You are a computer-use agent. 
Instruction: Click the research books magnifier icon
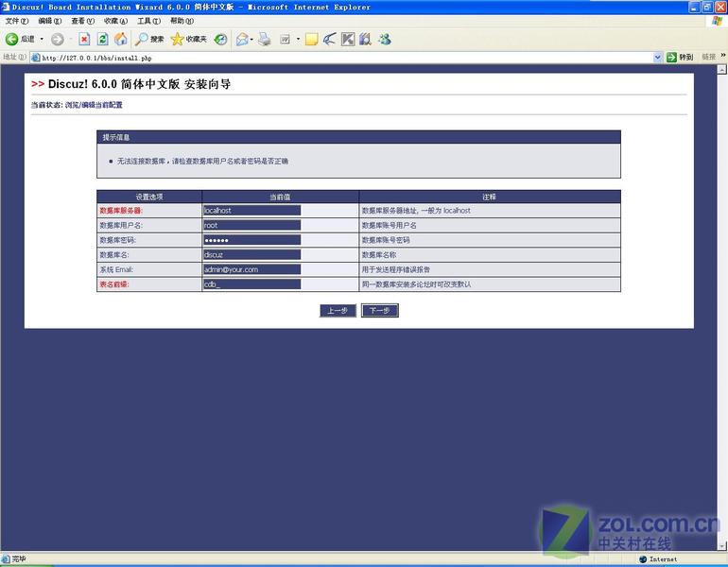pos(365,40)
